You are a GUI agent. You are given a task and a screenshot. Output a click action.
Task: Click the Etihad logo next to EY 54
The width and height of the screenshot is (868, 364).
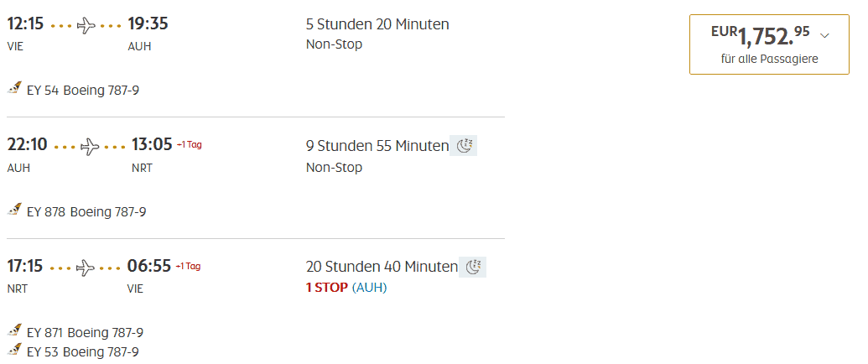point(14,88)
